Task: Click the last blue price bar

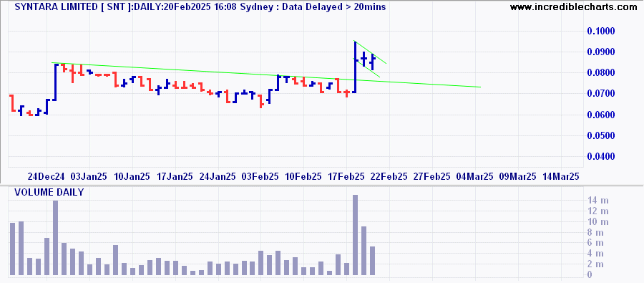Action: click(373, 62)
